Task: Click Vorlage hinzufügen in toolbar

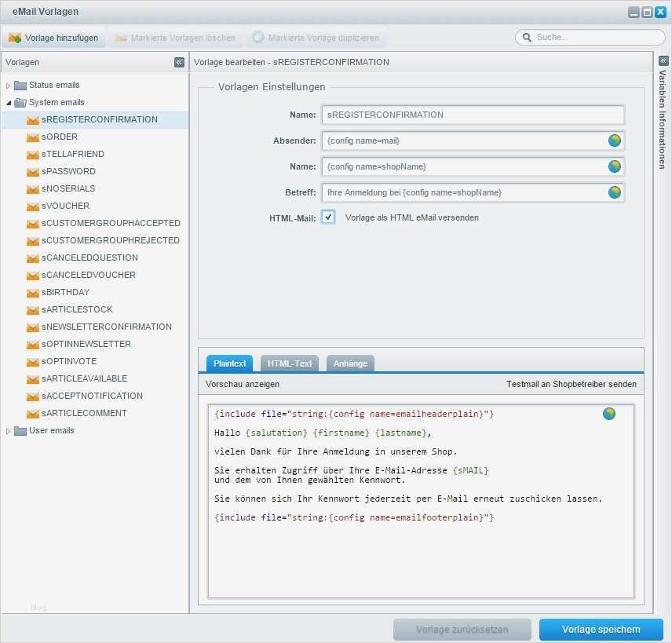Action: [53, 38]
